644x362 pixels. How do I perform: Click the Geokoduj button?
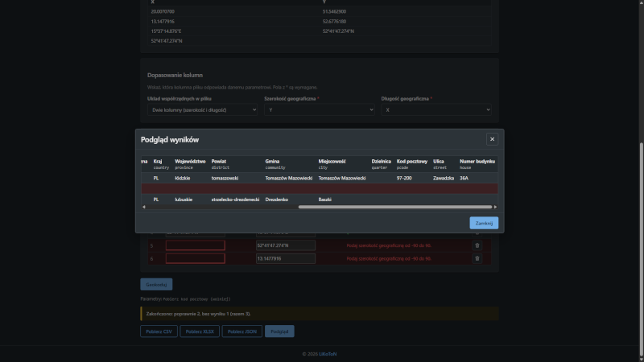click(x=156, y=285)
